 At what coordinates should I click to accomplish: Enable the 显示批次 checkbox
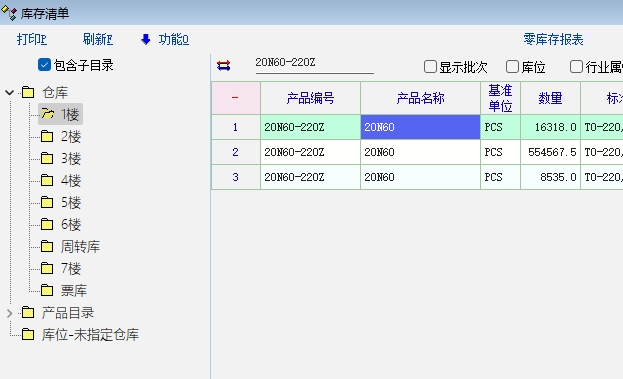coord(430,67)
